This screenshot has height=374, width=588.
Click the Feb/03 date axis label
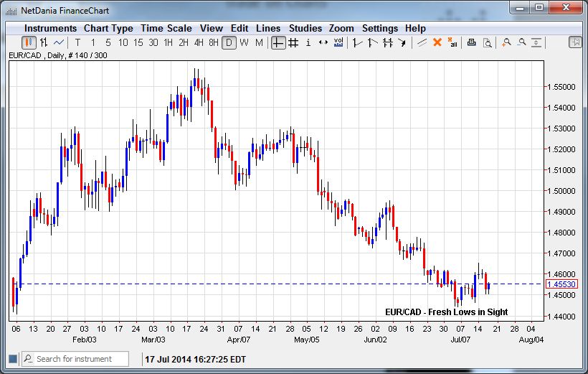85,340
